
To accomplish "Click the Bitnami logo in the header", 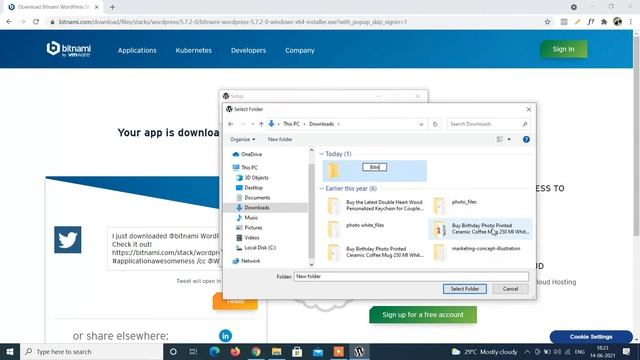I will point(69,49).
